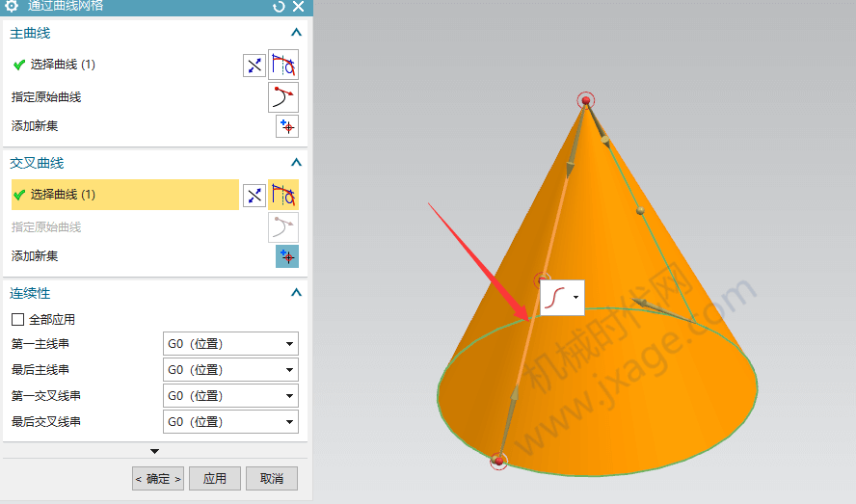Click red point at cone apex
Image resolution: width=856 pixels, height=504 pixels.
pyautogui.click(x=586, y=100)
